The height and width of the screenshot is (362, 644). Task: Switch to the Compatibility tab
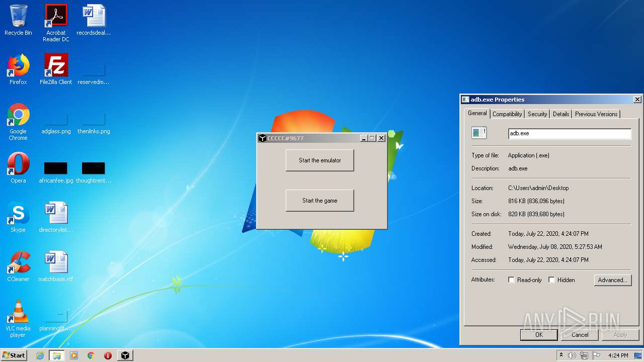click(x=507, y=114)
